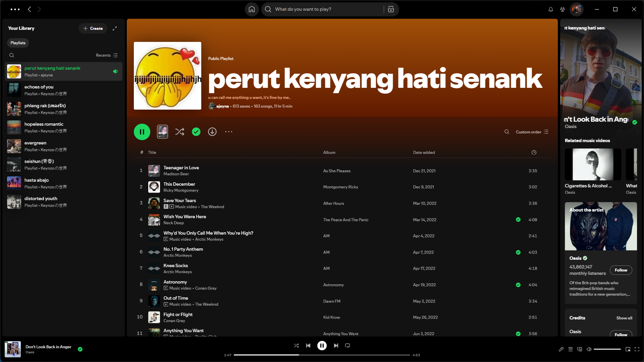Open the now-playing album art thumbnail
Viewport: 644px width, 362px height.
click(x=13, y=349)
